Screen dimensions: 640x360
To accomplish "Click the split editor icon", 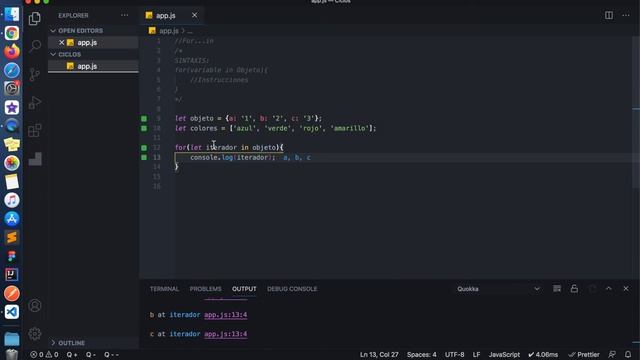I will coord(609,16).
